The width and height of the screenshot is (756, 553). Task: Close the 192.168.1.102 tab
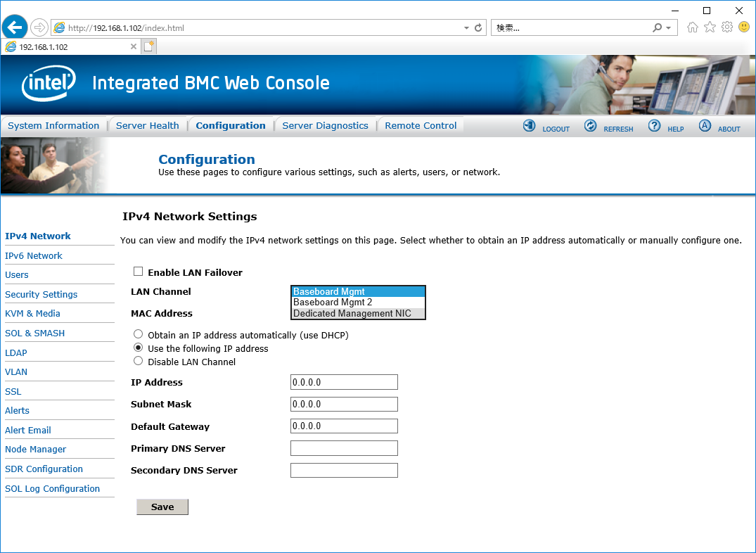134,47
